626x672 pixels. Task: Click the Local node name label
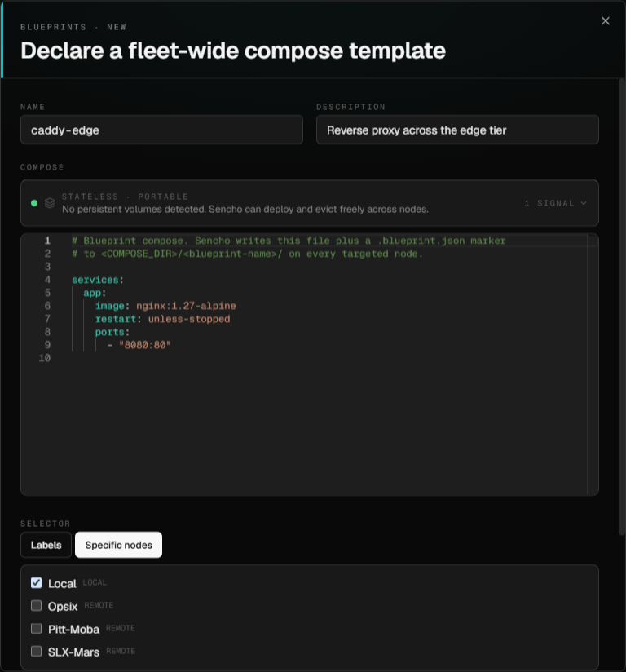pos(62,583)
